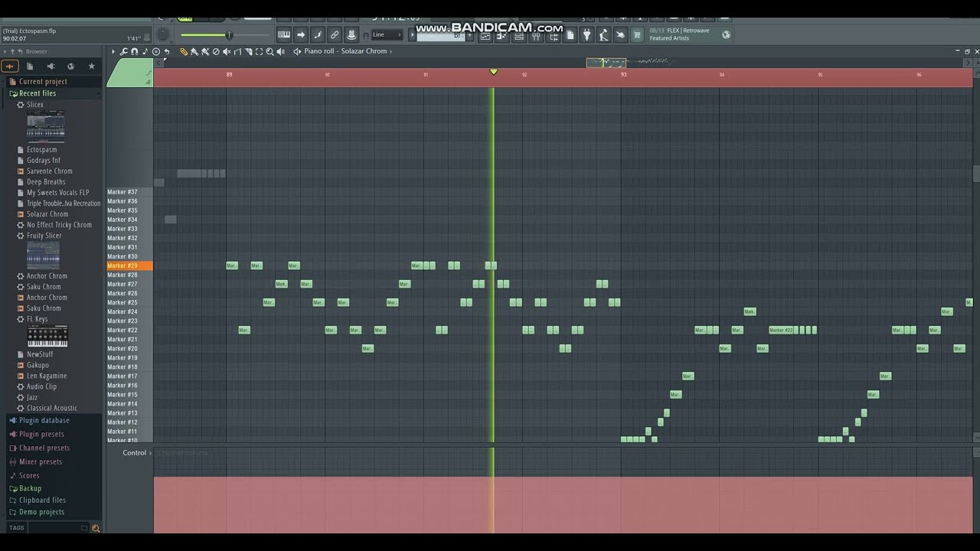Open the Backup folder
Image resolution: width=980 pixels, height=551 pixels.
tap(30, 488)
